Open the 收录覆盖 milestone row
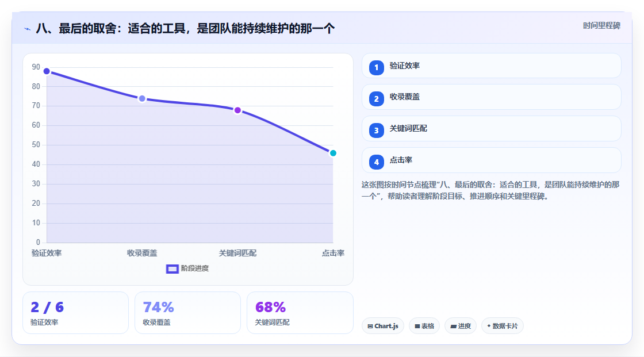Viewport: 644px width, 357px height. coord(491,97)
